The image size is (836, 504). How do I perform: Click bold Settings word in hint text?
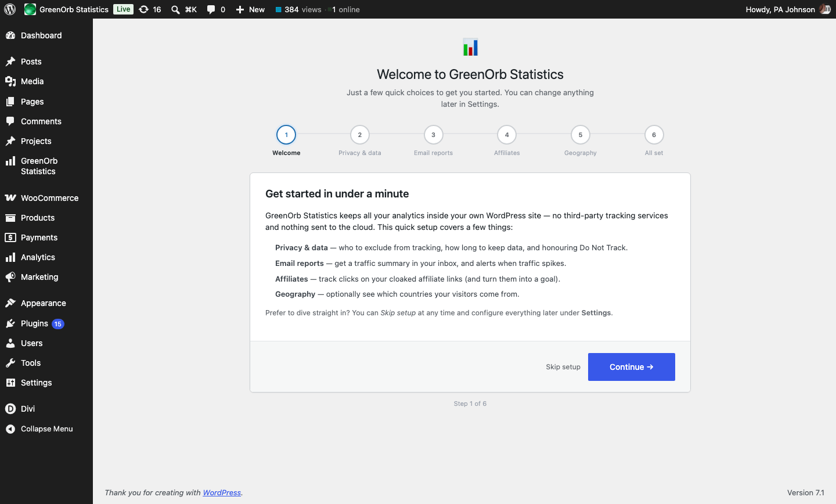[596, 312]
